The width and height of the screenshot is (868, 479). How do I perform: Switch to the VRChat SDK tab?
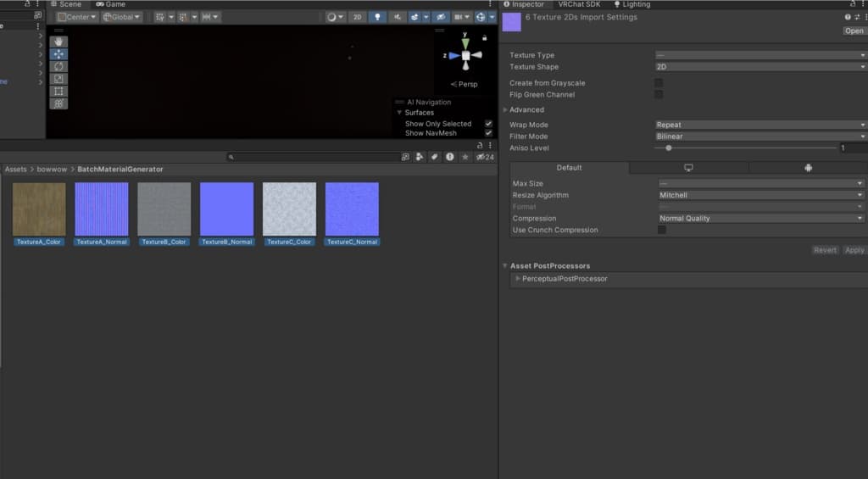click(x=578, y=4)
